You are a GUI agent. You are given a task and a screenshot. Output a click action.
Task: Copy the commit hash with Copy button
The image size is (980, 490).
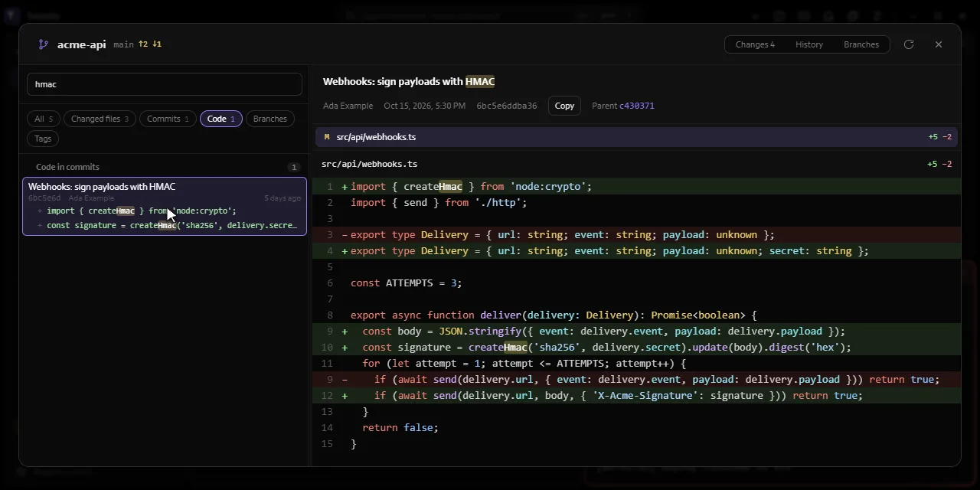pos(564,106)
